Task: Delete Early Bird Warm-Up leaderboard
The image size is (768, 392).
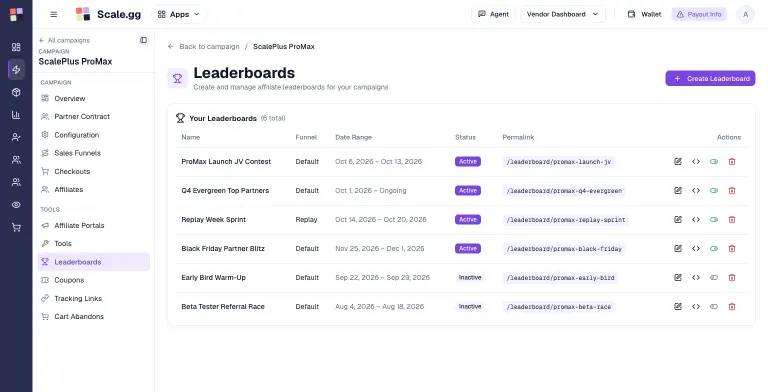Action: [x=732, y=277]
